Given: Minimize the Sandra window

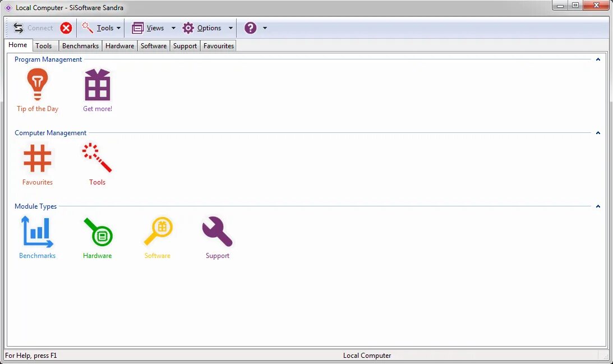Looking at the screenshot, I should pyautogui.click(x=560, y=6).
